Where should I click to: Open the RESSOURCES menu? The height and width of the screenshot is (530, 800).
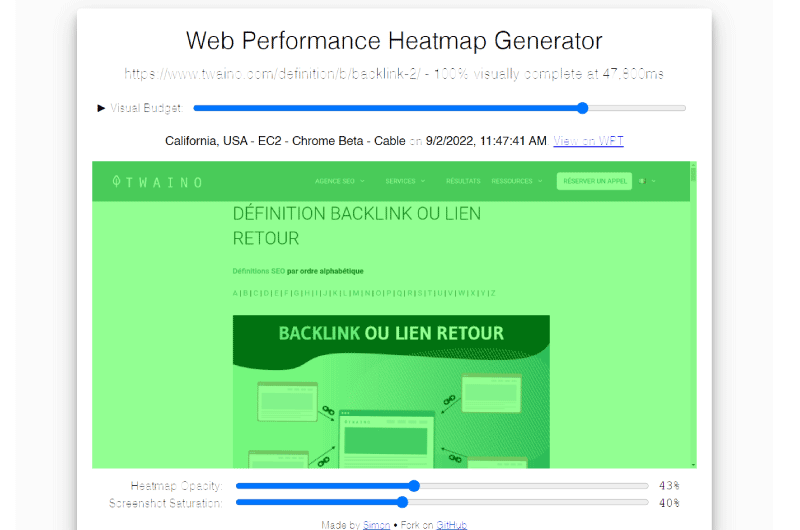(x=512, y=181)
